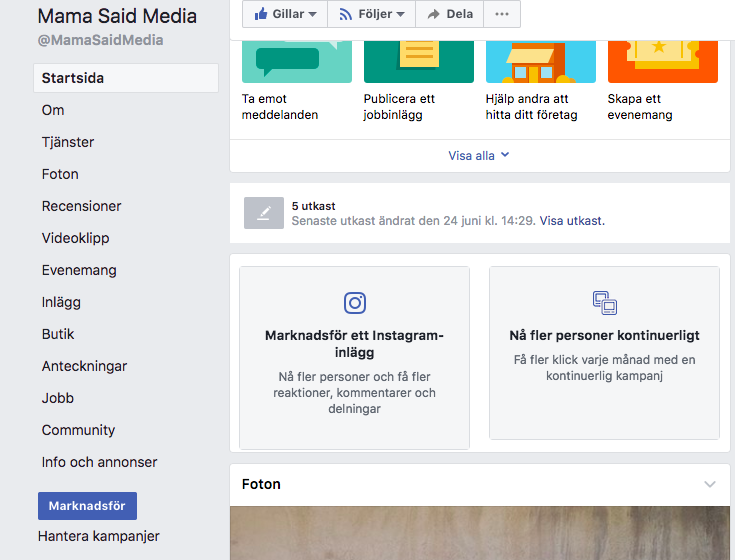Viewport: 735px width, 560px height.
Task: Open Info och annonser in sidebar
Action: [x=99, y=462]
